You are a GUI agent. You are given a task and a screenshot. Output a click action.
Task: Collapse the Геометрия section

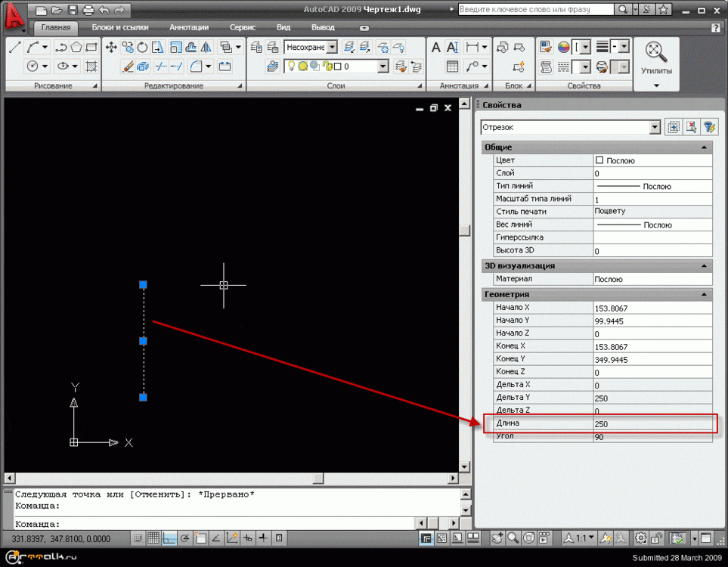click(x=705, y=294)
